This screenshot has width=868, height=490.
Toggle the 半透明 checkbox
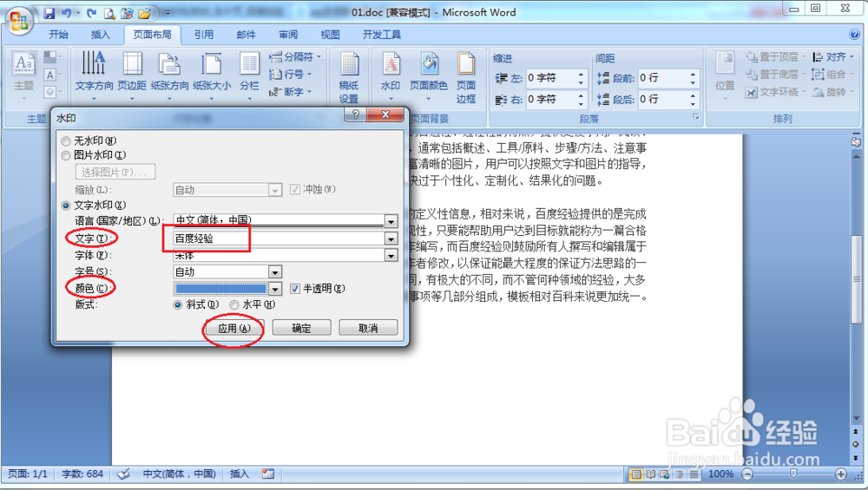point(294,289)
